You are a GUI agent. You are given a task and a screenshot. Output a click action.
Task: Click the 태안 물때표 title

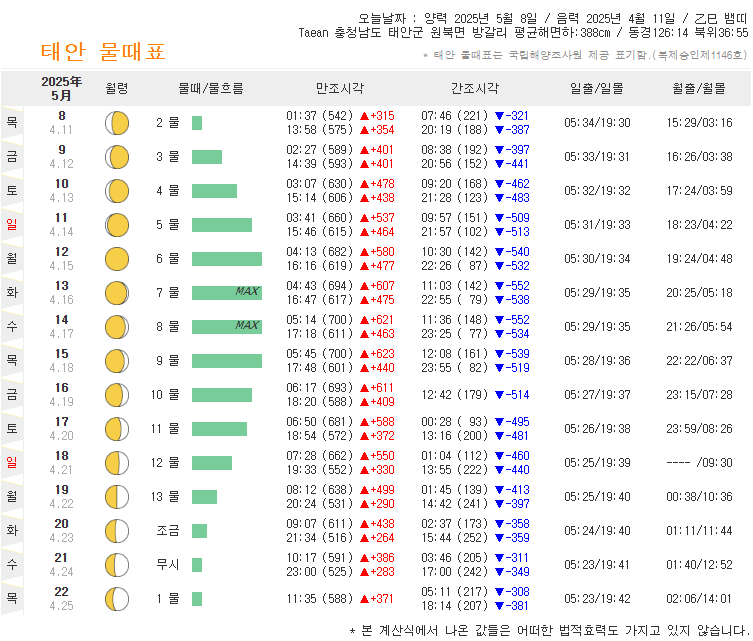coord(103,51)
